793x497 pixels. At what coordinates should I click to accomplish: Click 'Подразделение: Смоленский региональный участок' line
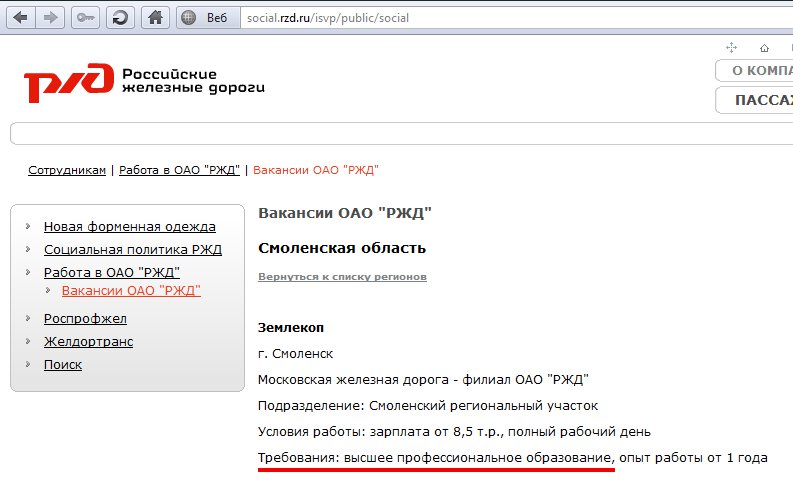[428, 405]
